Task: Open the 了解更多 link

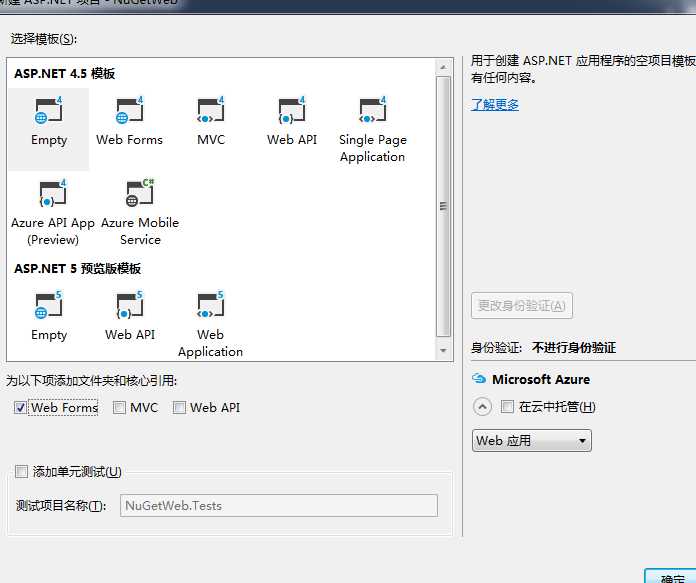Action: pos(494,105)
